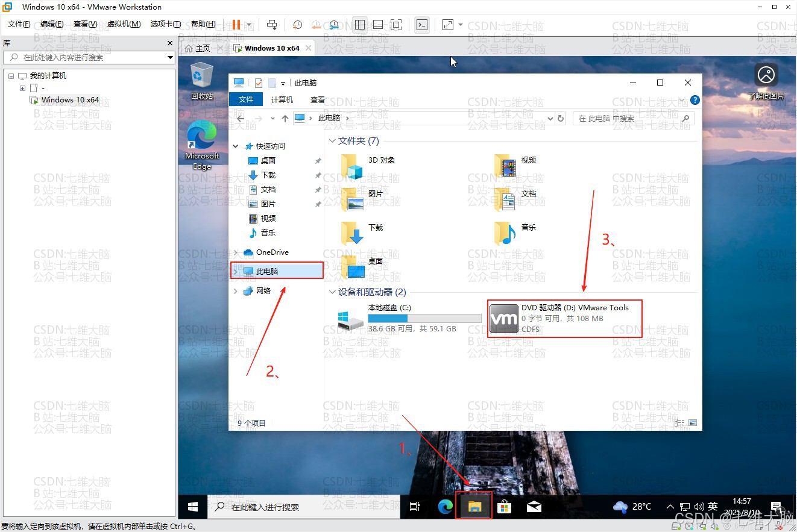The image size is (797, 532).
Task: Open Microsoft Edge from the taskbar
Action: [445, 507]
